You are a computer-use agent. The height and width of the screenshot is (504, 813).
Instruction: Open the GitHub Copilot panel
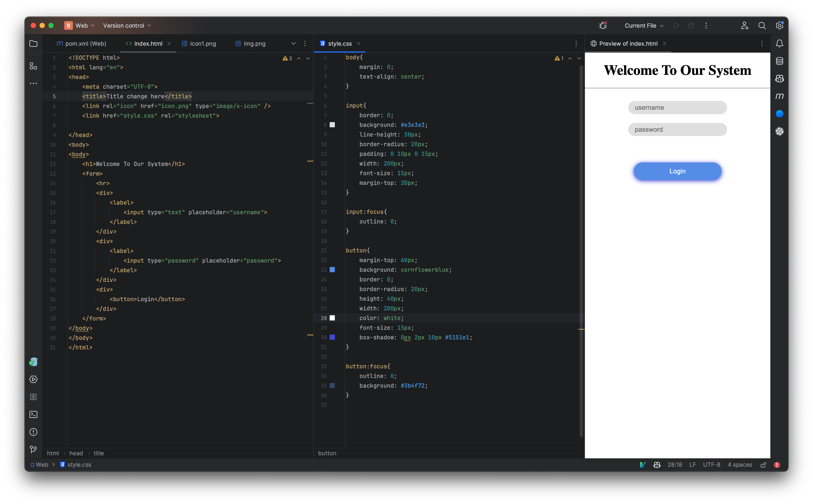coord(779,78)
